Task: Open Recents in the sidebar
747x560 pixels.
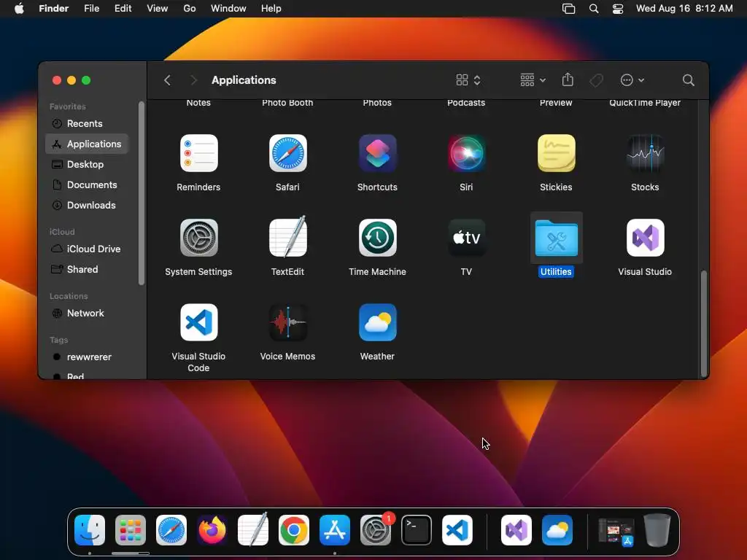Action: coord(87,123)
